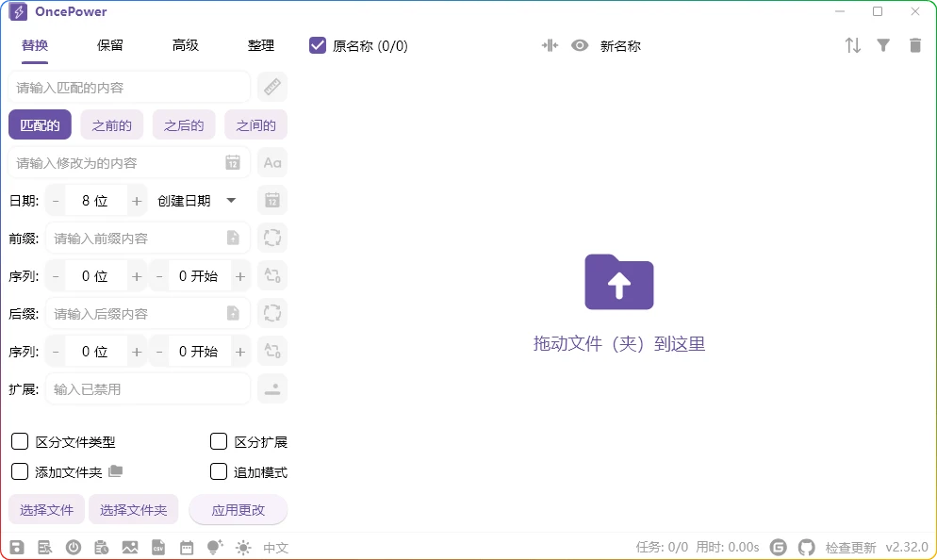Click the Aa case conversion icon
The width and height of the screenshot is (937, 560).
(x=272, y=162)
